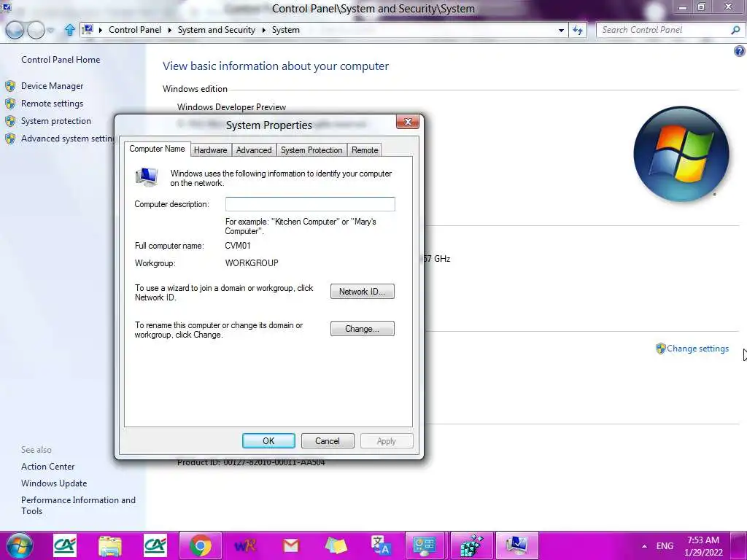This screenshot has width=747, height=560.
Task: Open the first Crédit Agricole taskbar icon
Action: [65, 545]
